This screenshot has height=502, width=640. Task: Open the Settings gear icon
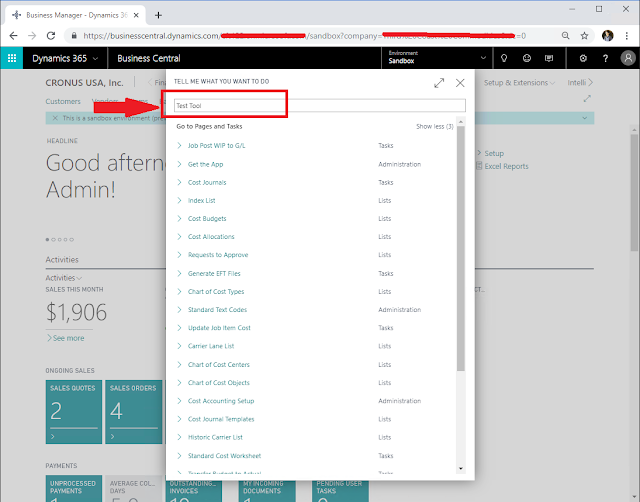[583, 58]
